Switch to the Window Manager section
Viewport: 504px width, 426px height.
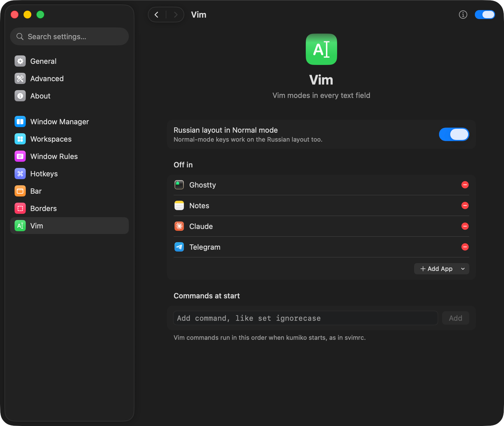(x=69, y=122)
